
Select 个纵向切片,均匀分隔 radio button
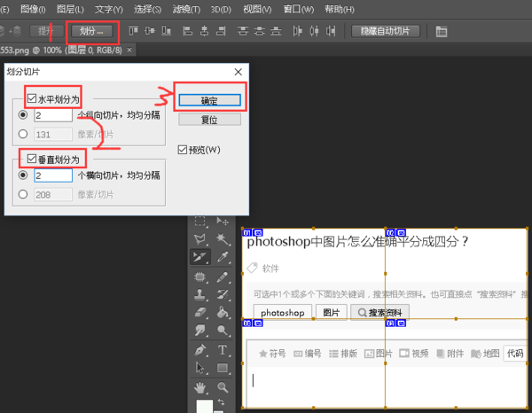pos(23,115)
